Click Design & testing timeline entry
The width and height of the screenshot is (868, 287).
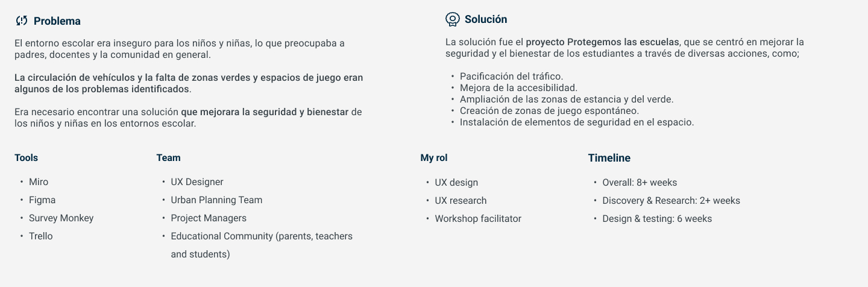click(657, 219)
